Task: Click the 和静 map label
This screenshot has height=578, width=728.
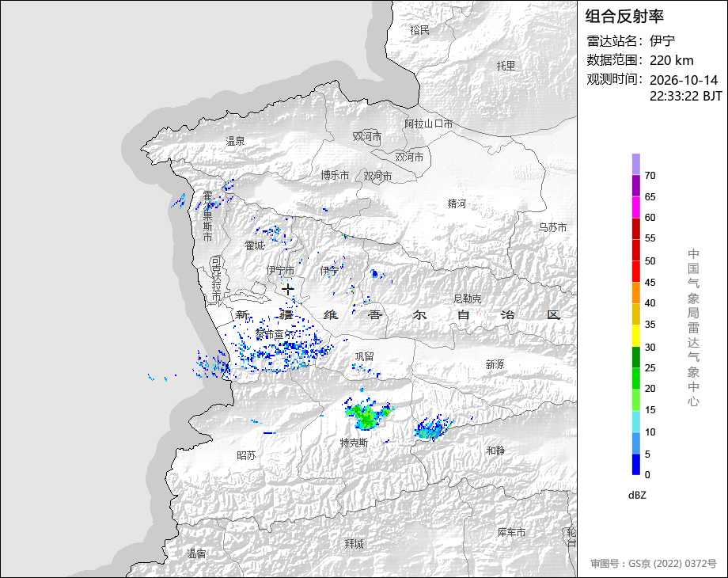Action: pyautogui.click(x=496, y=451)
